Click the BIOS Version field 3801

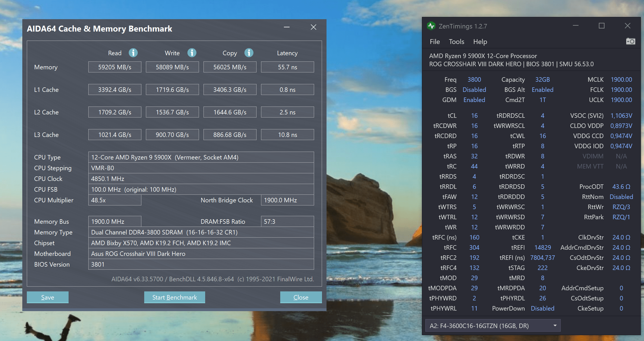pos(201,264)
